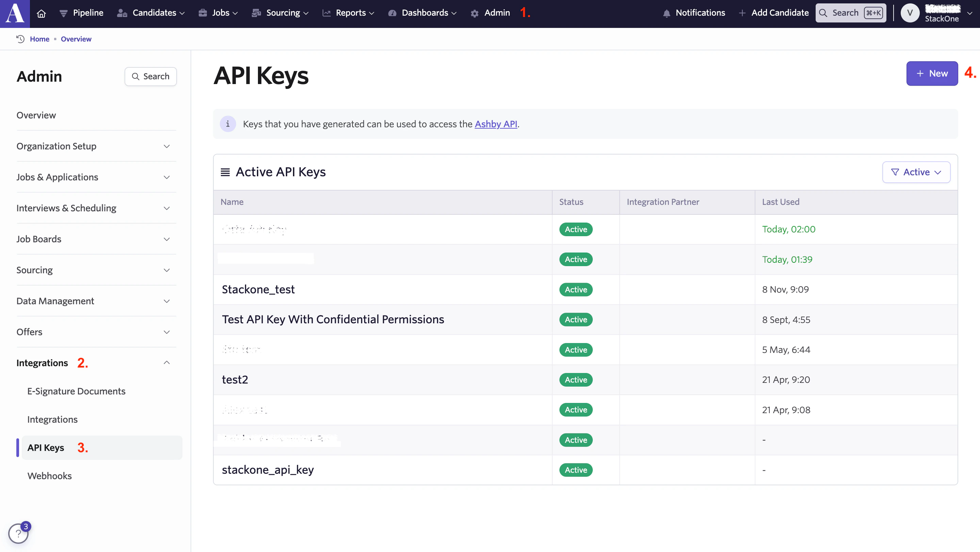Click the New button to create API key
980x552 pixels.
coord(932,74)
